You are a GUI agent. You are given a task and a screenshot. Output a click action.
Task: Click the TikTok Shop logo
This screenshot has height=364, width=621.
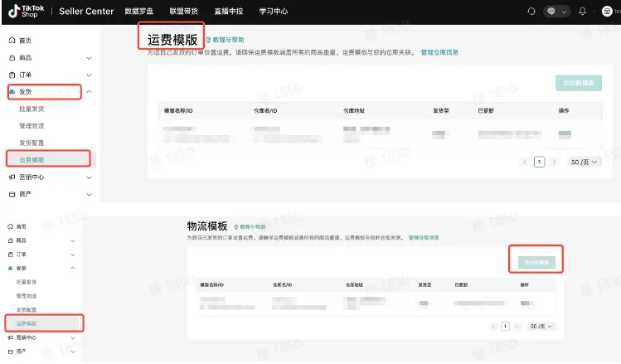[27, 11]
